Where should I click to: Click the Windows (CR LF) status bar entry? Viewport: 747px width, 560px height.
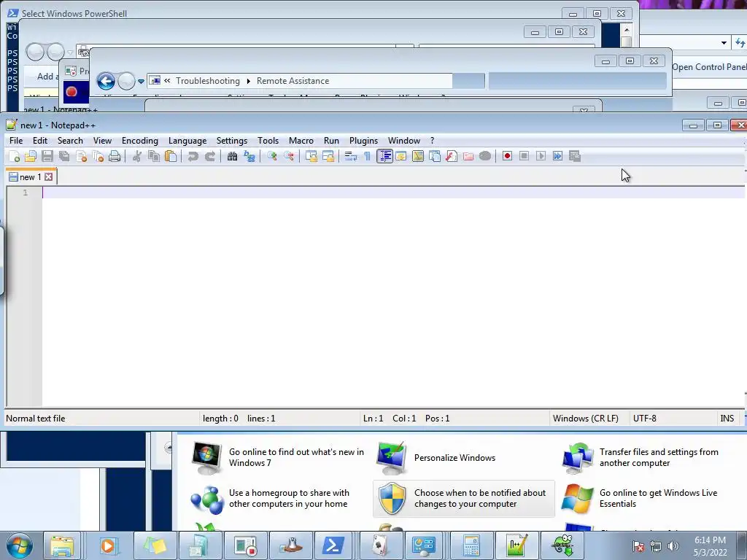pyautogui.click(x=586, y=419)
